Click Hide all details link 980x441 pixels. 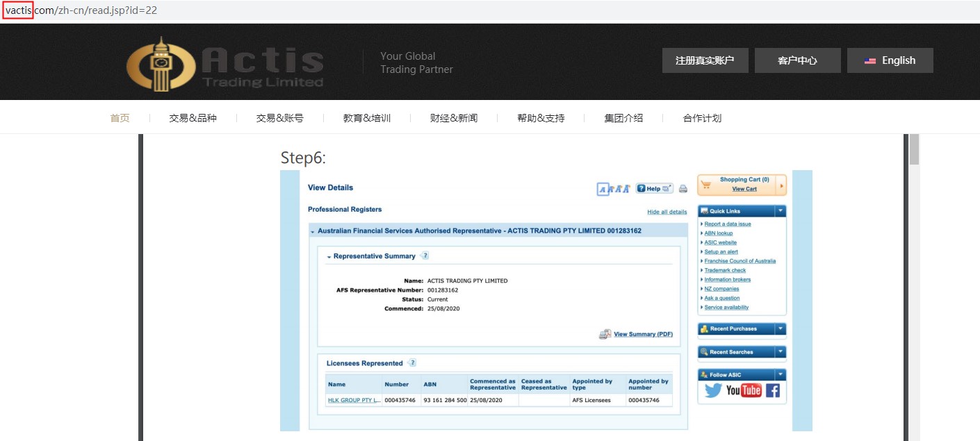[x=667, y=212]
